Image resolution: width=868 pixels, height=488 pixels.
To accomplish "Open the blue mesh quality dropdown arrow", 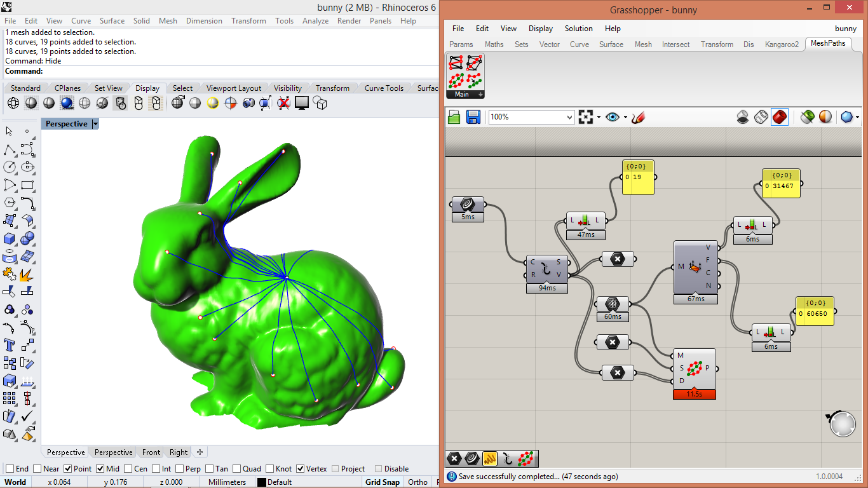I will [x=857, y=117].
